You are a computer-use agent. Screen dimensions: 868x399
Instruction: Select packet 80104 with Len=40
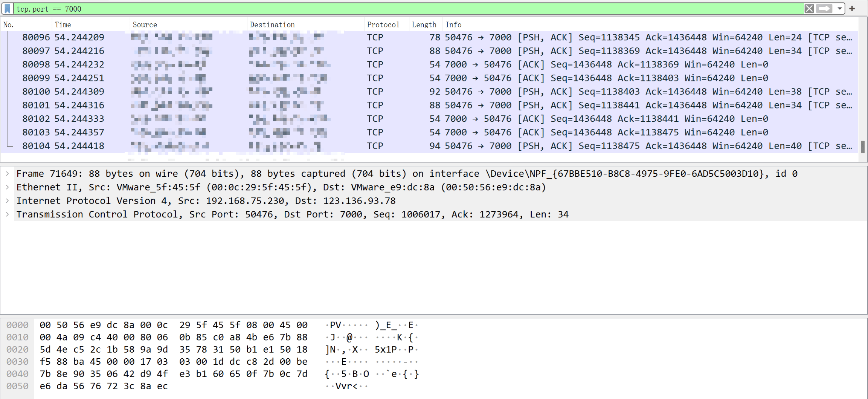429,146
